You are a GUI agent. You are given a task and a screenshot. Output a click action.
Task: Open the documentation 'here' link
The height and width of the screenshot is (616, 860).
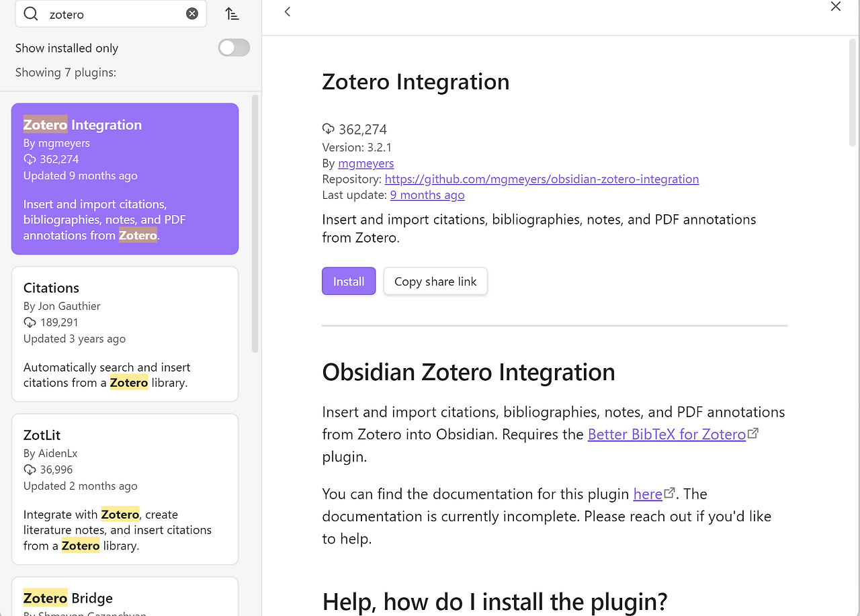tap(648, 494)
